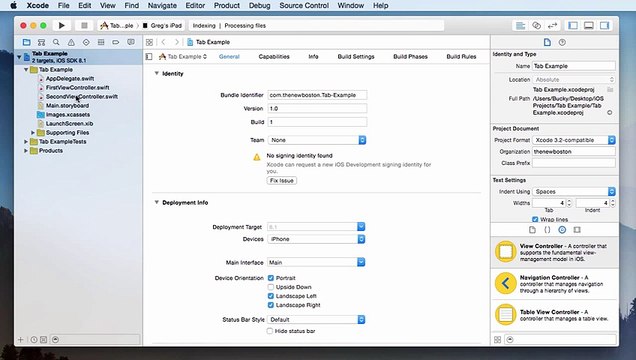Go back in editor history

[163, 42]
